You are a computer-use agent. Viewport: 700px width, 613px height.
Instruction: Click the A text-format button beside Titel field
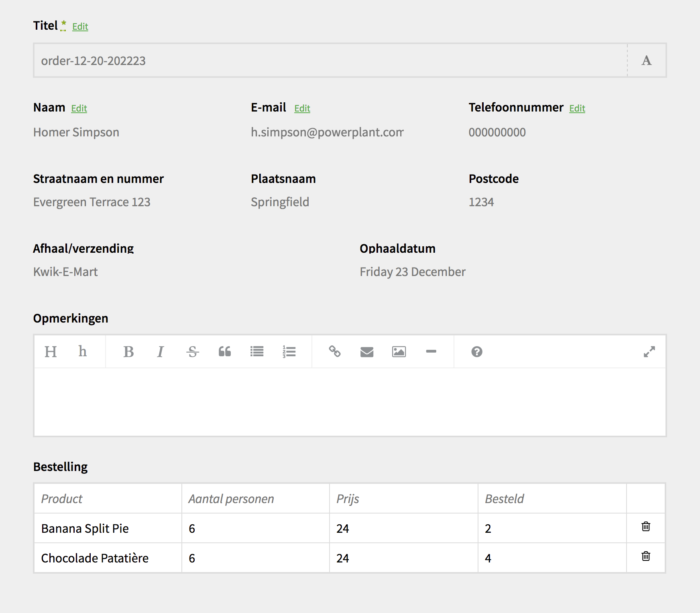pyautogui.click(x=647, y=61)
